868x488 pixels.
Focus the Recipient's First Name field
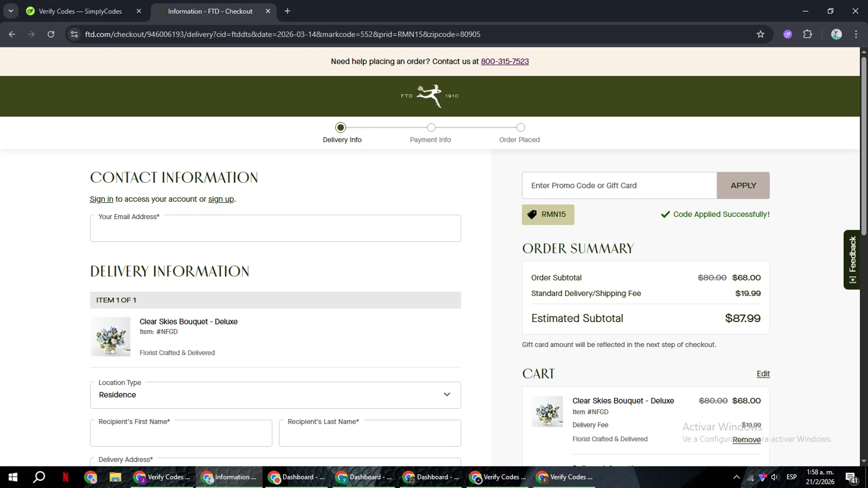click(181, 433)
